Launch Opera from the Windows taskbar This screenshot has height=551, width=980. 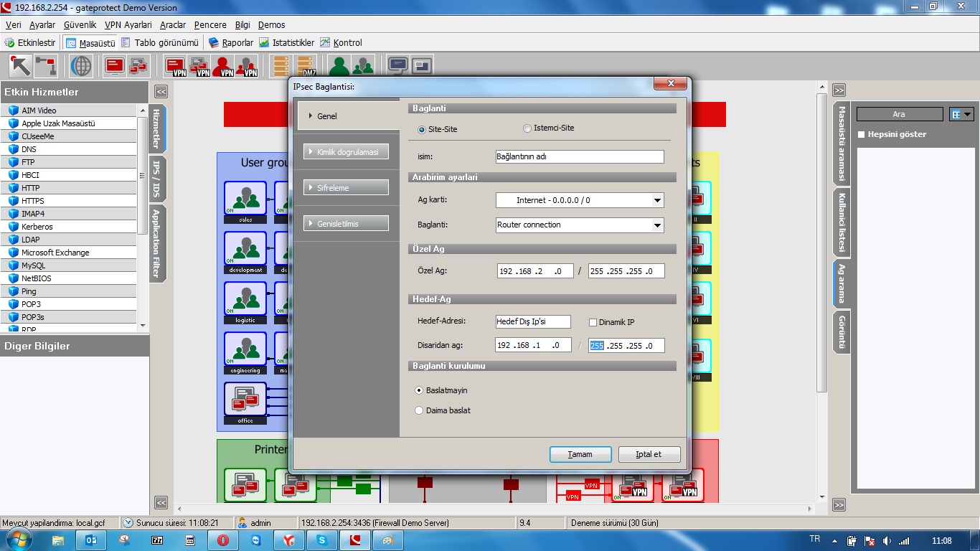(223, 540)
